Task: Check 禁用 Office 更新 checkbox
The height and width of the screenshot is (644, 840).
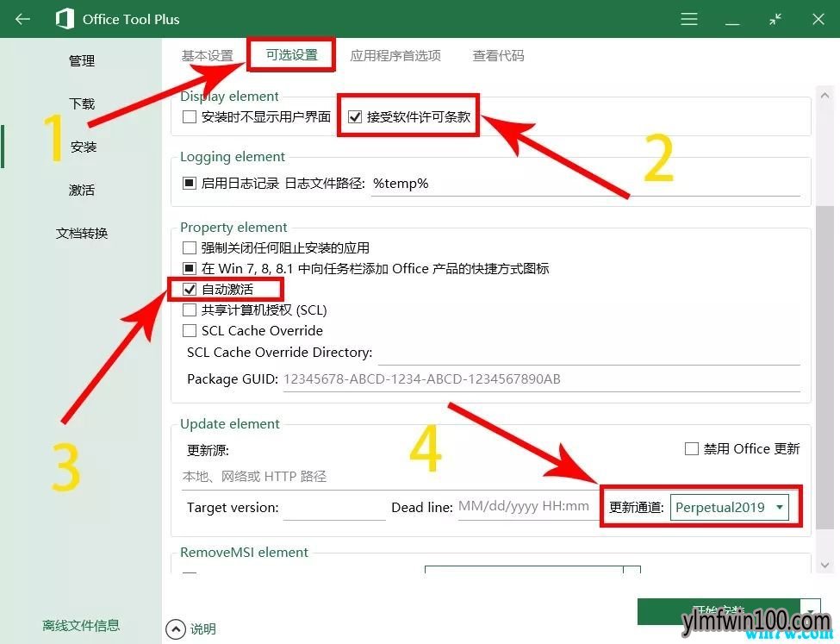Action: tap(692, 448)
